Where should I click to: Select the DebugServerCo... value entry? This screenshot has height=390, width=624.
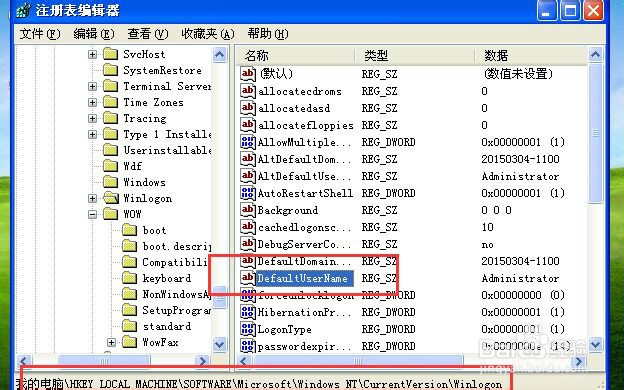point(304,244)
